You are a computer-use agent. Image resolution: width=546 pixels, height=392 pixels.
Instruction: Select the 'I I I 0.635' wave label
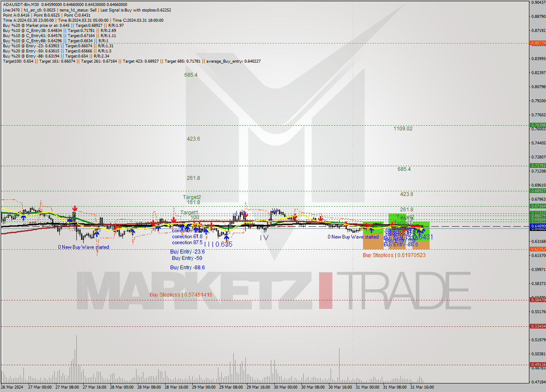218,244
